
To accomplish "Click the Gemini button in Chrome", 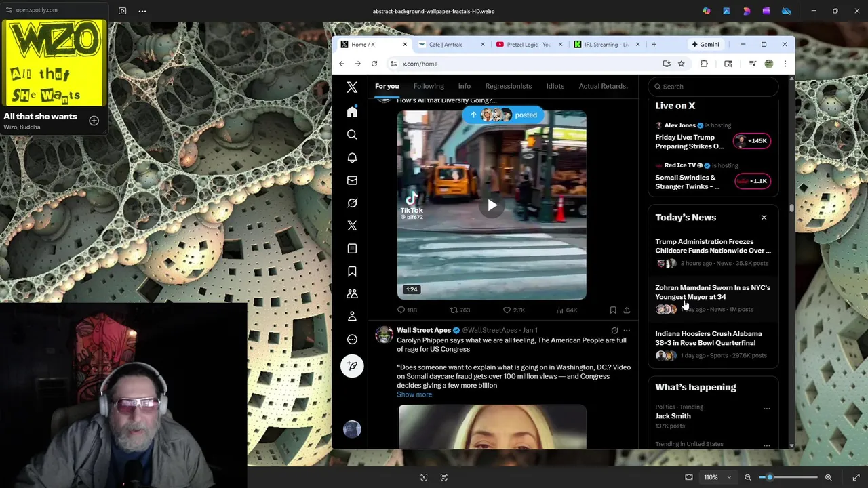I will click(x=705, y=45).
